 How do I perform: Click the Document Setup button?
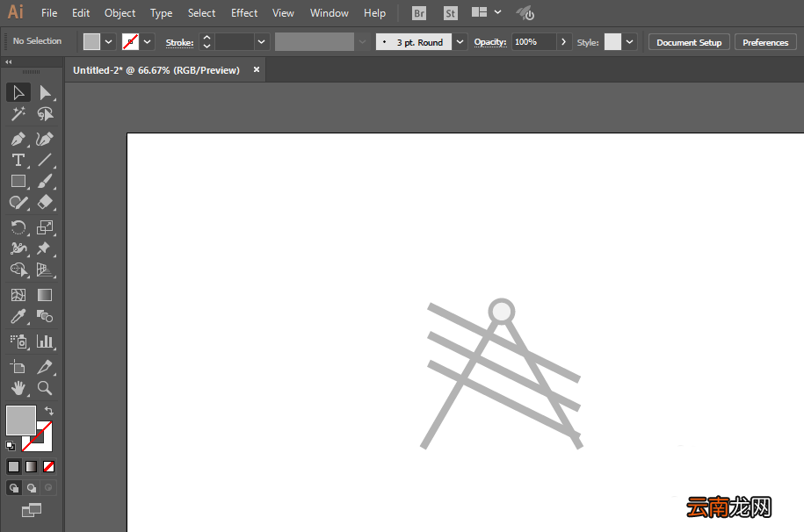click(x=689, y=42)
